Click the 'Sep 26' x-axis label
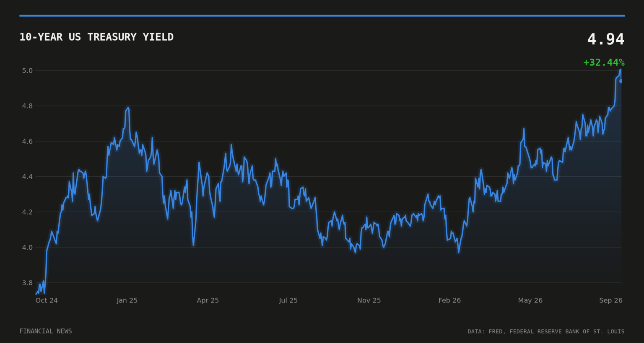 pos(611,300)
